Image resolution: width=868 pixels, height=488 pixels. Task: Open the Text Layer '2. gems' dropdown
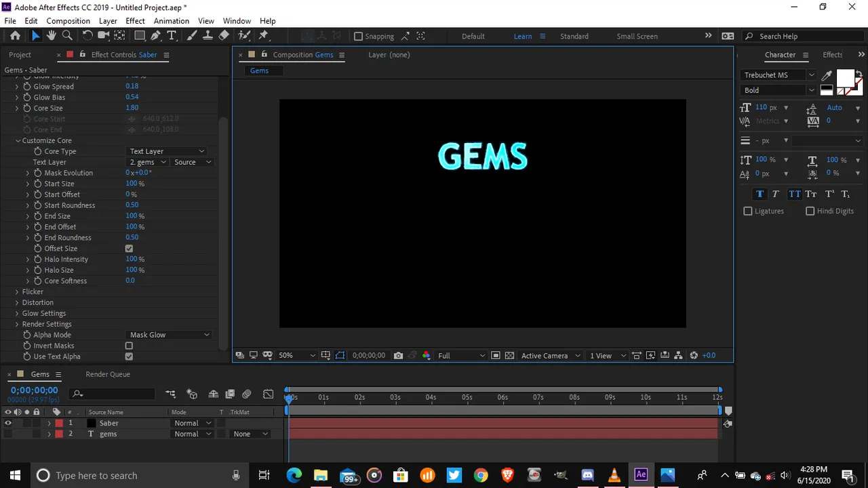(x=148, y=162)
